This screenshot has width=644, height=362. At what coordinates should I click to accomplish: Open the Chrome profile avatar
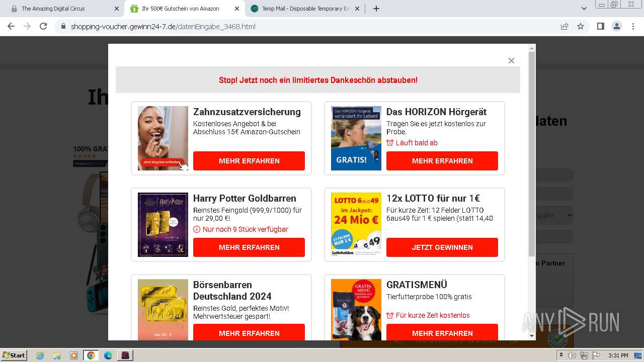[616, 26]
